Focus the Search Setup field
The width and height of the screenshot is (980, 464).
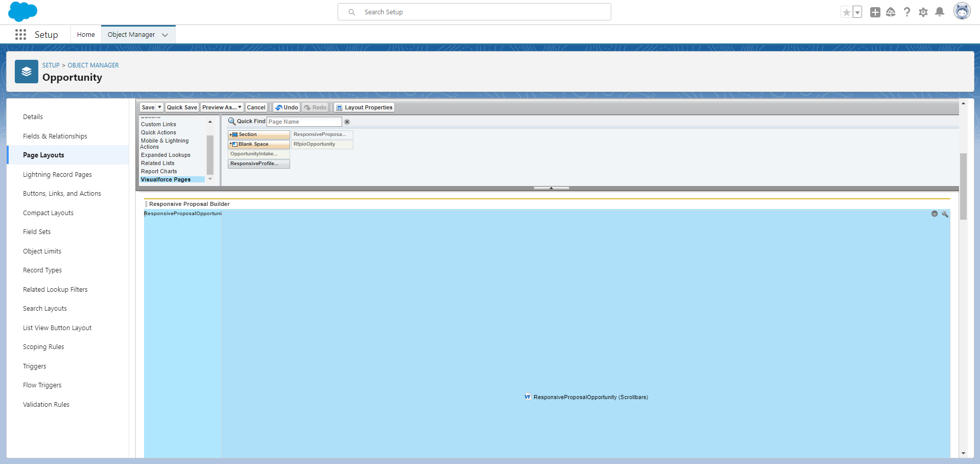pos(474,12)
